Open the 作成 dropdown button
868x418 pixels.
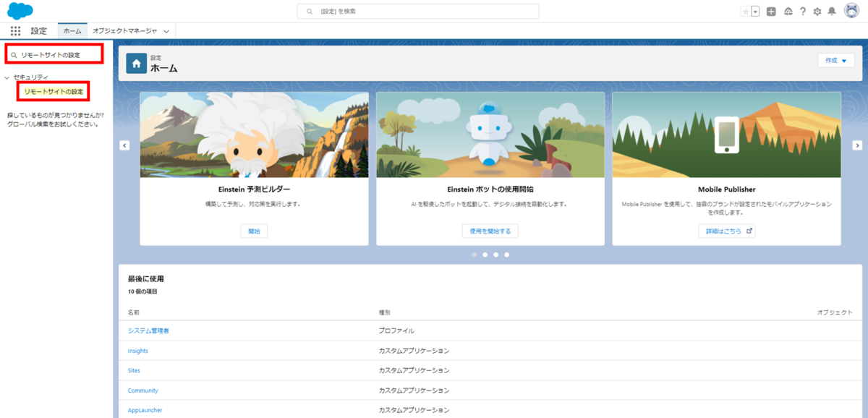pos(835,61)
